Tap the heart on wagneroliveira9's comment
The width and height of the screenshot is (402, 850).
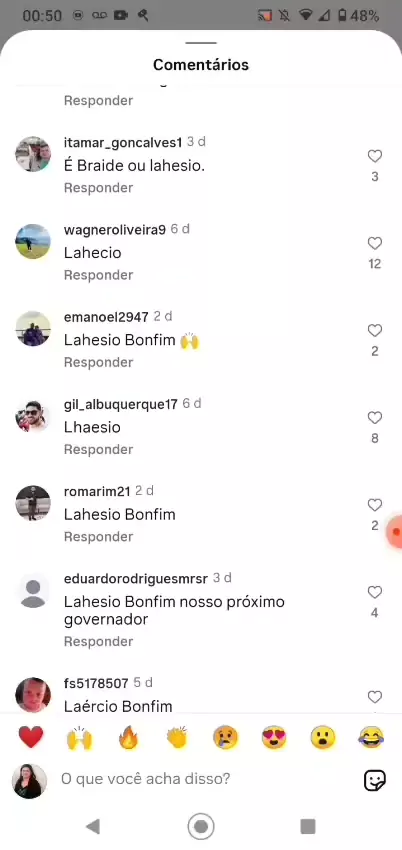coord(374,243)
